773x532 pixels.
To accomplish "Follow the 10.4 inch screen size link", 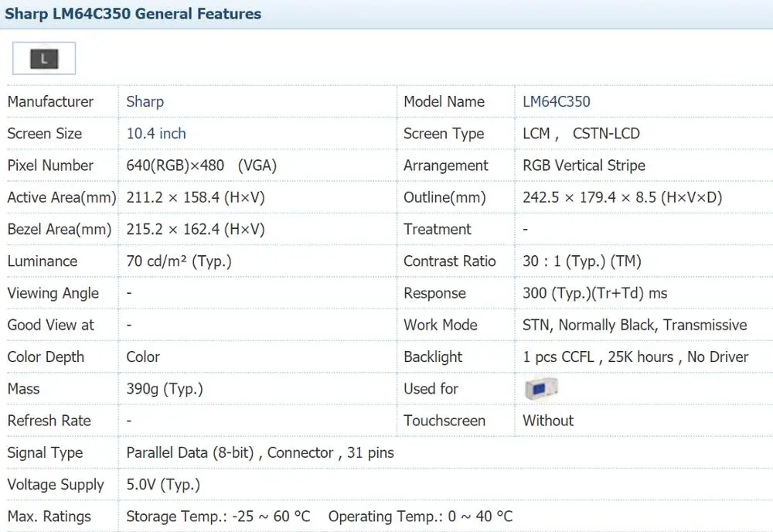I will point(156,134).
